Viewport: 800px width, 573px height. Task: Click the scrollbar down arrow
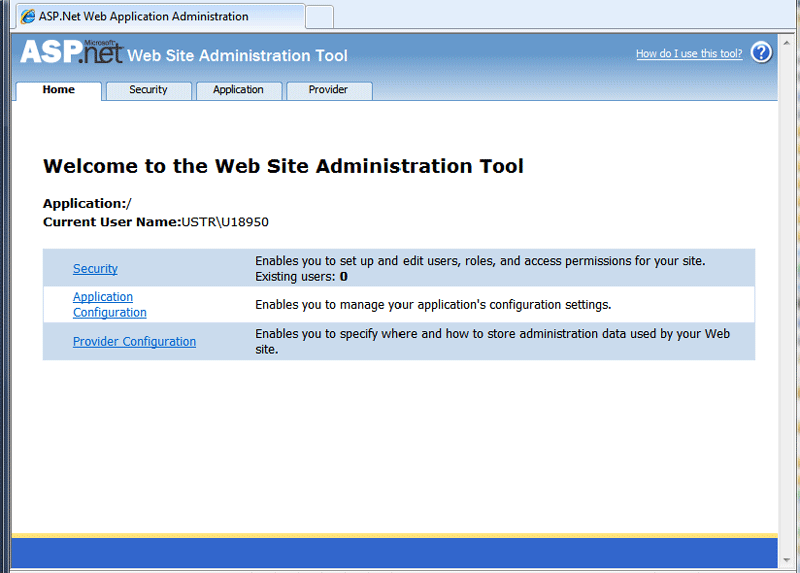tap(786, 560)
